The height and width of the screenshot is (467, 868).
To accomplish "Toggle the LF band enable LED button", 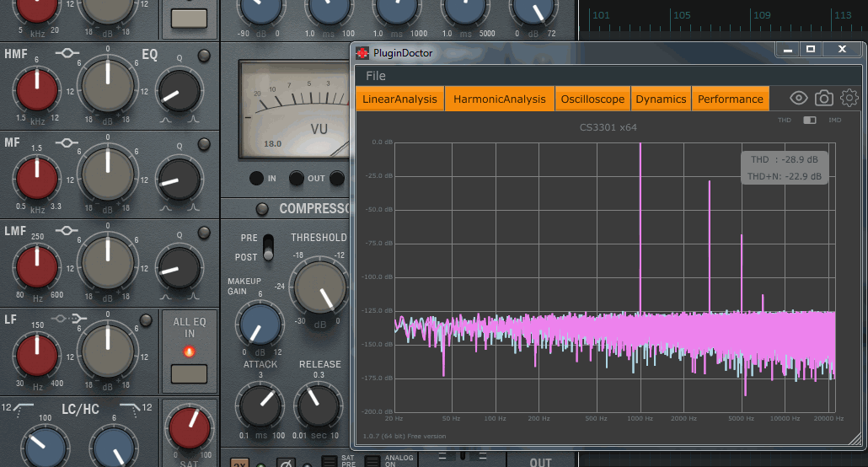I will coord(146,320).
